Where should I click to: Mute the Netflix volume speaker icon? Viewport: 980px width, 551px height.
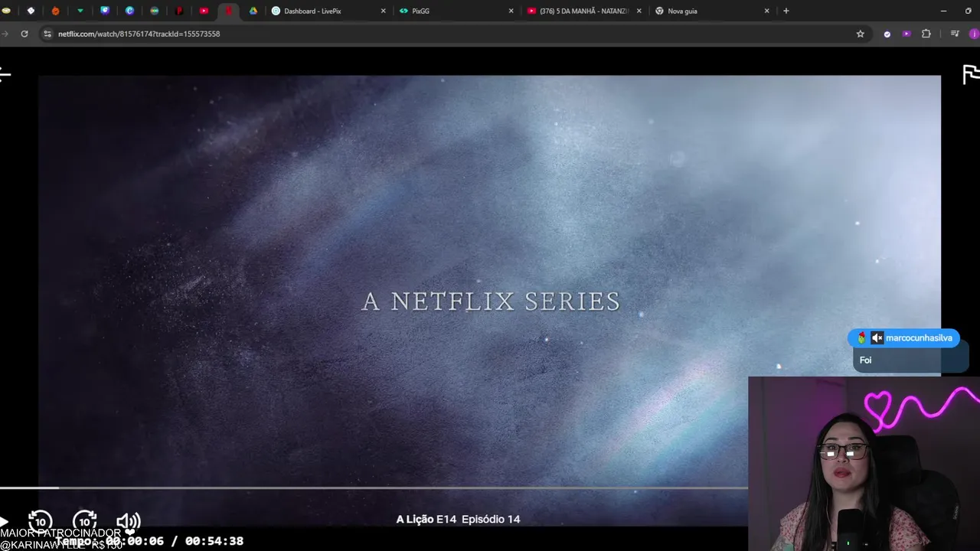128,522
